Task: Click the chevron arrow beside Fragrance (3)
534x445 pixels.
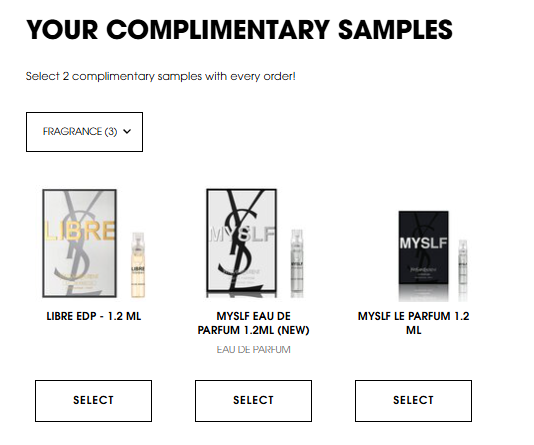Action: (x=127, y=131)
